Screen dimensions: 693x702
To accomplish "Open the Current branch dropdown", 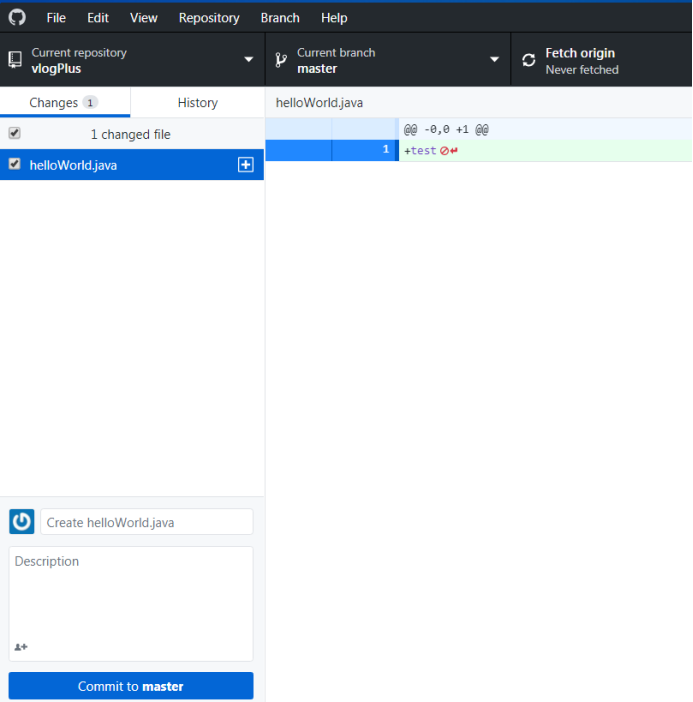I will pos(388,60).
